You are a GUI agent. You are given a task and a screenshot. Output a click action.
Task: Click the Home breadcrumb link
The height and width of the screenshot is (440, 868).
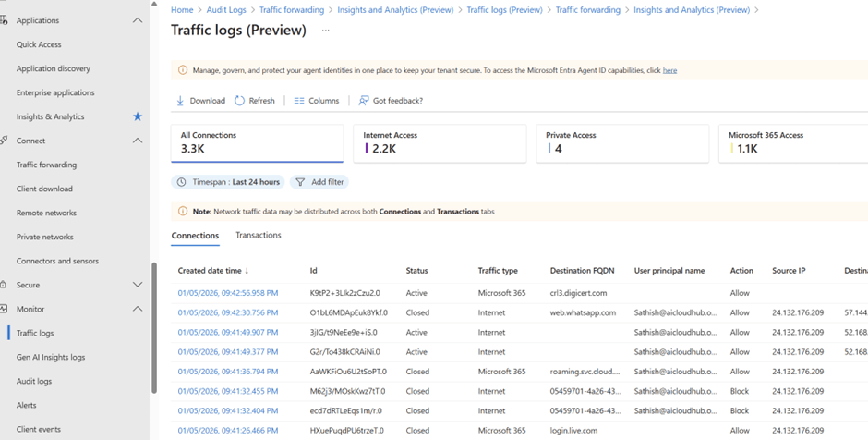click(x=182, y=10)
